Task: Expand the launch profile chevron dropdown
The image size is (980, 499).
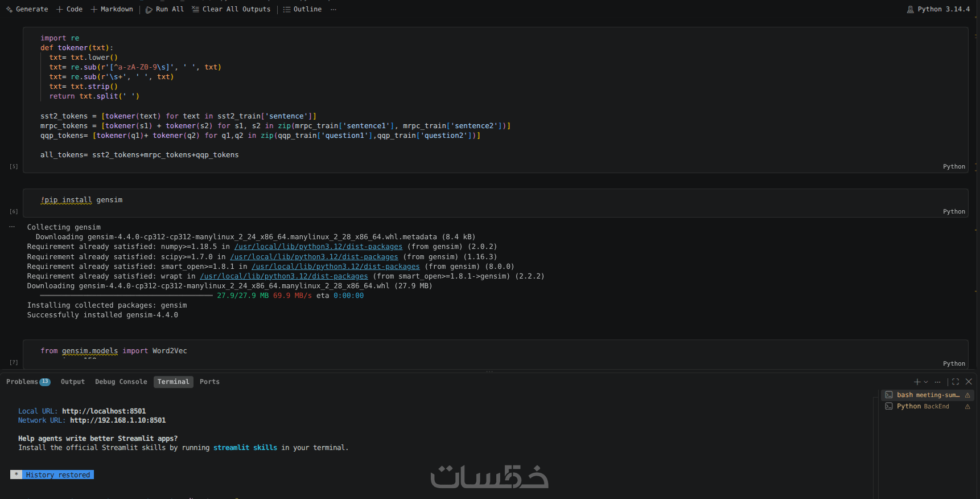Action: (x=926, y=382)
